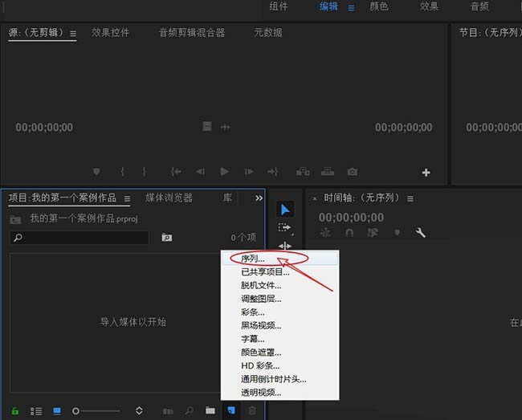Click Go to In in source monitor
522x420 pixels.
[x=176, y=172]
